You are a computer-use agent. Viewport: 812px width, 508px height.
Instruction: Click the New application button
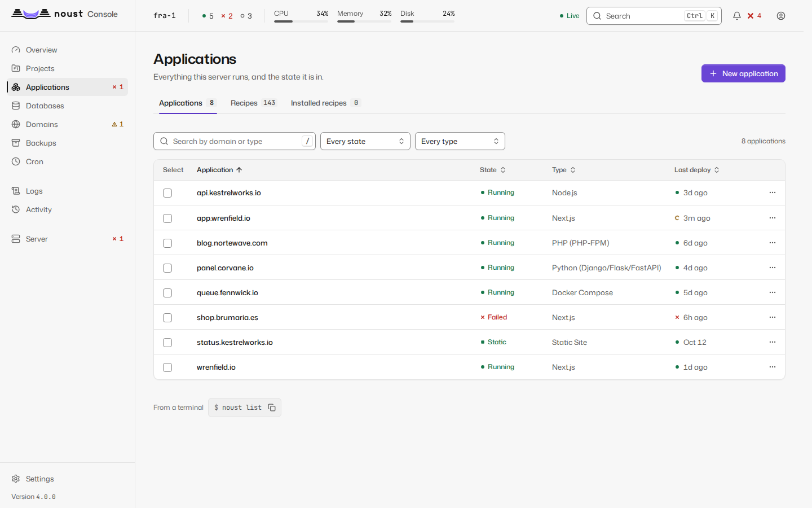(743, 73)
